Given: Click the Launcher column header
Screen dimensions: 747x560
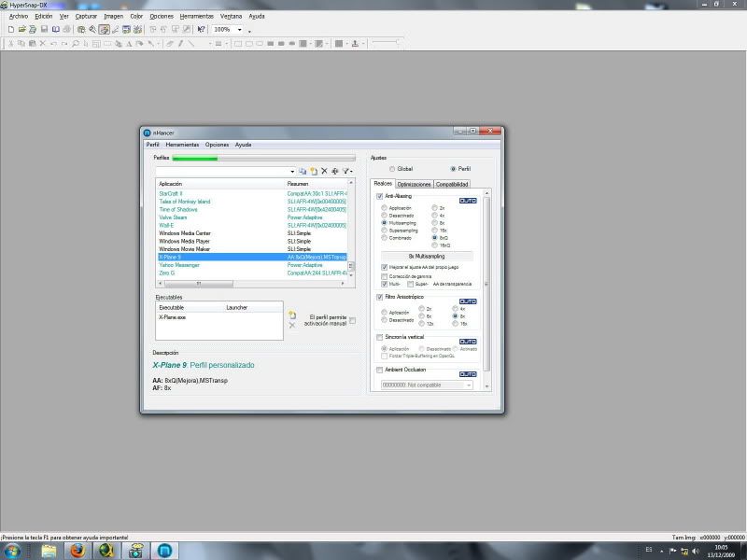Looking at the screenshot, I should click(253, 308).
